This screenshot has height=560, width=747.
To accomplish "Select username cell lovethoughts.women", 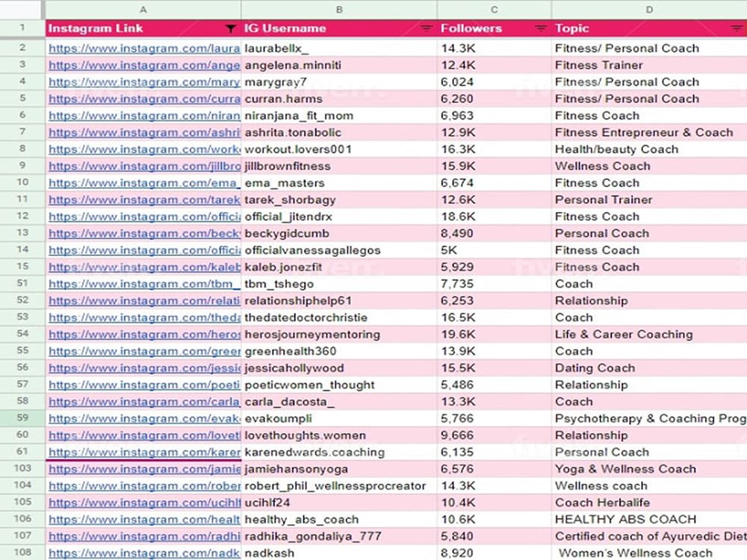I will pos(339,435).
